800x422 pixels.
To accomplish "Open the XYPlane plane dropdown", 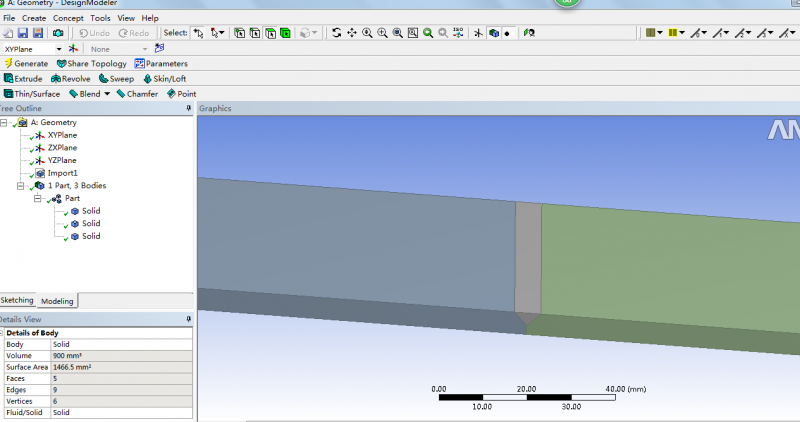I will [x=59, y=48].
